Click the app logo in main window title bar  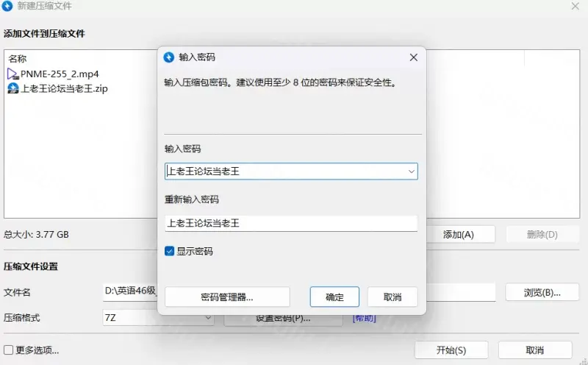pyautogui.click(x=7, y=6)
